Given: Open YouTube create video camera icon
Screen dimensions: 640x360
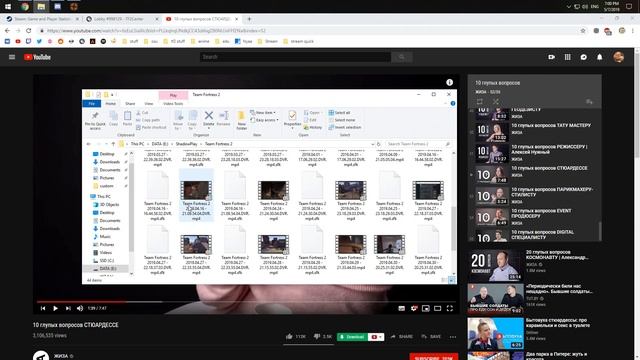Looking at the screenshot, I should pos(551,57).
